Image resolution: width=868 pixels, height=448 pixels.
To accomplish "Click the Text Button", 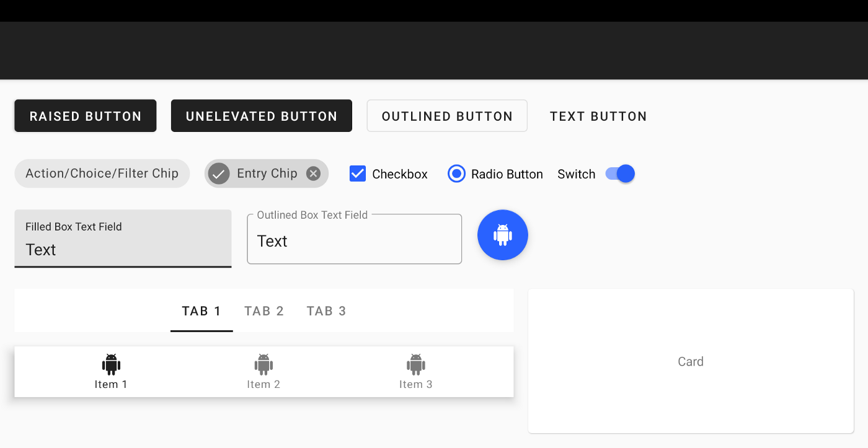I will pyautogui.click(x=598, y=116).
